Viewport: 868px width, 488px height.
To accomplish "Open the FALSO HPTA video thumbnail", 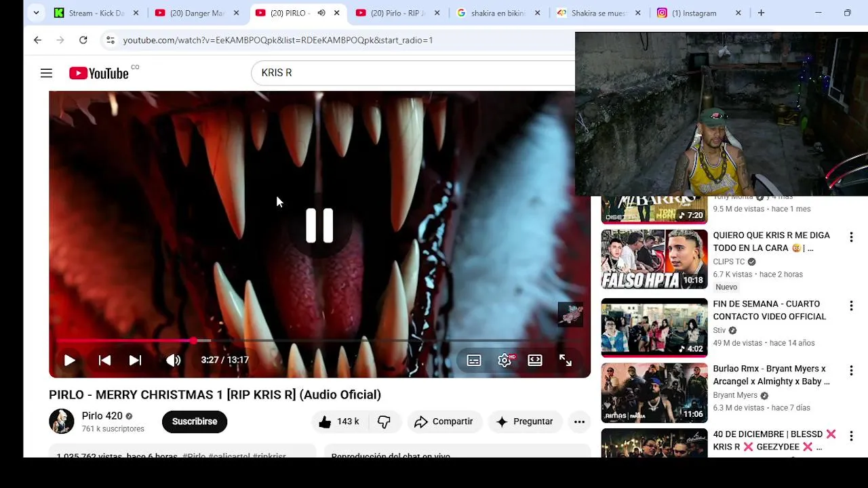I will tap(654, 260).
